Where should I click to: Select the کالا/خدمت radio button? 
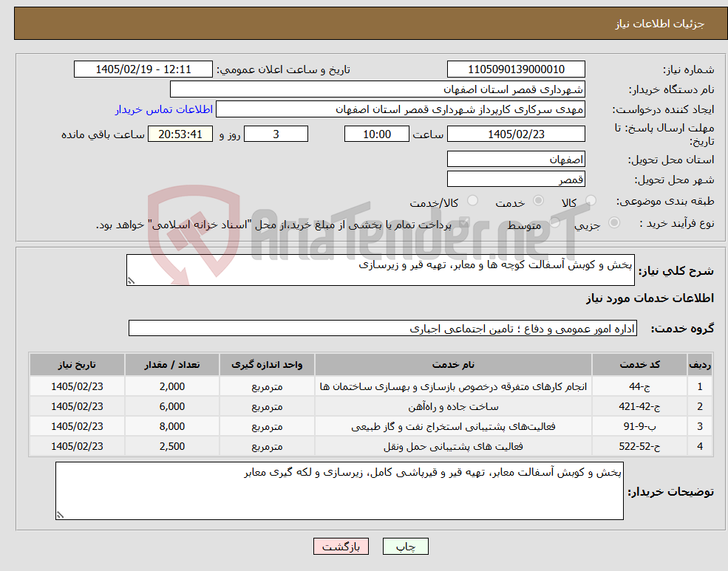(x=472, y=200)
